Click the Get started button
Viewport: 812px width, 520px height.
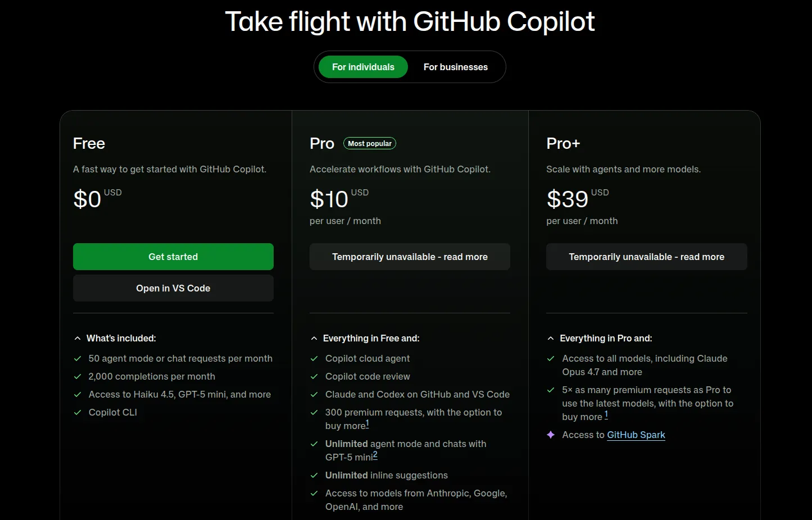point(173,257)
